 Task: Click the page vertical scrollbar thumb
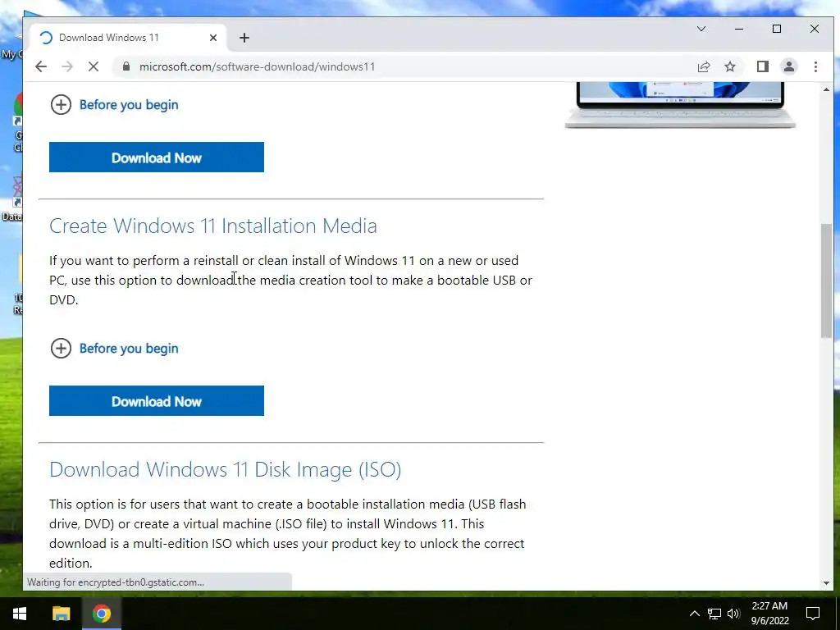(826, 281)
